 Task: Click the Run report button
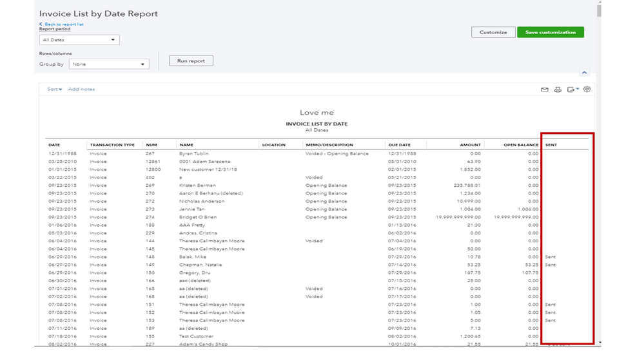pos(191,61)
